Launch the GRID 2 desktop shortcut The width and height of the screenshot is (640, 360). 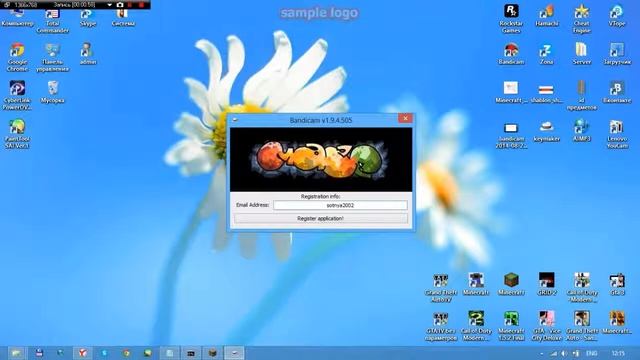point(547,284)
